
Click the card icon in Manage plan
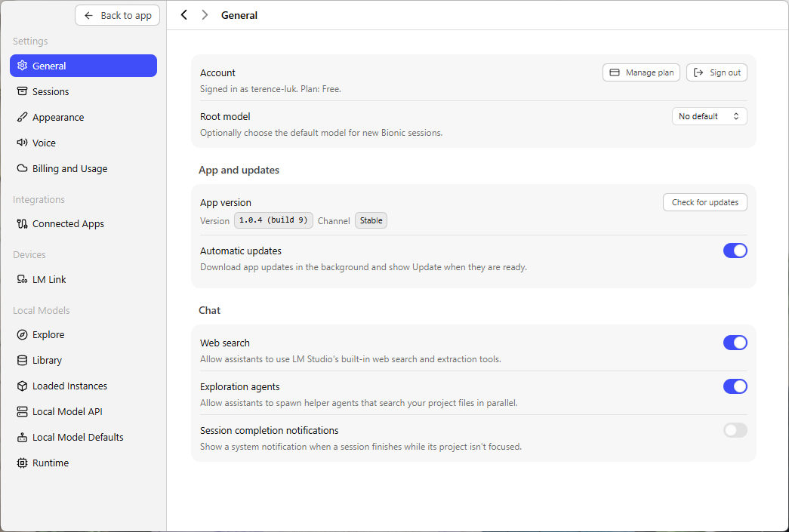click(615, 72)
